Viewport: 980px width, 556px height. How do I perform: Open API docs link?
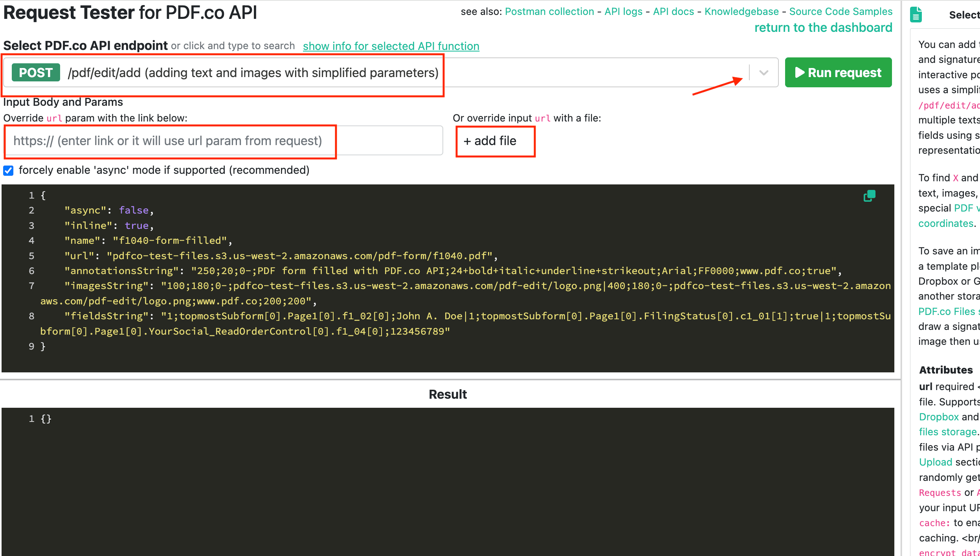coord(673,12)
